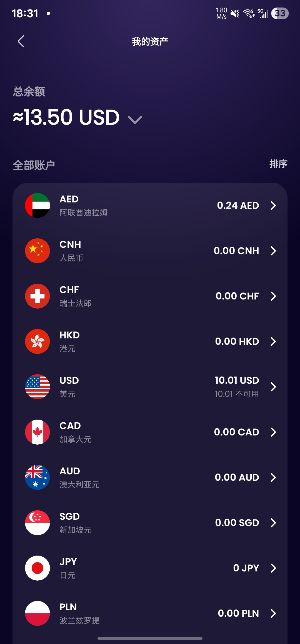Tap the Hong Kong flag icon
300x644 pixels.
pyautogui.click(x=37, y=341)
